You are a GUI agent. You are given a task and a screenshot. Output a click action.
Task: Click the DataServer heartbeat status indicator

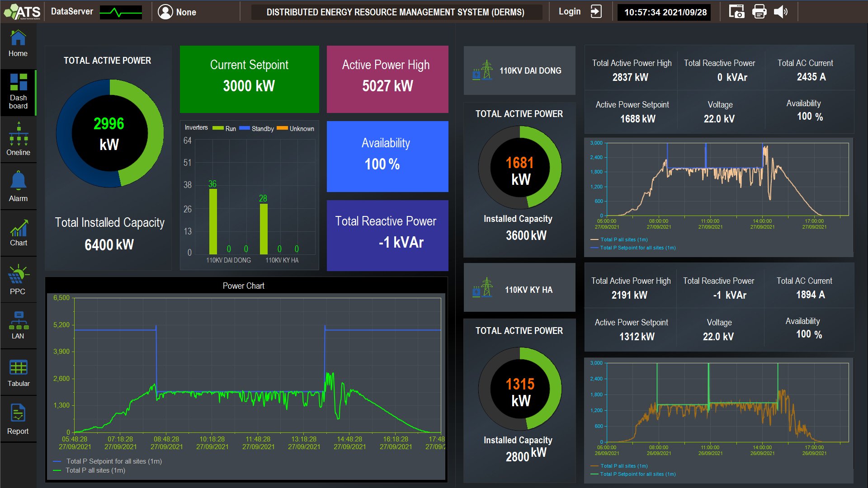(x=121, y=12)
